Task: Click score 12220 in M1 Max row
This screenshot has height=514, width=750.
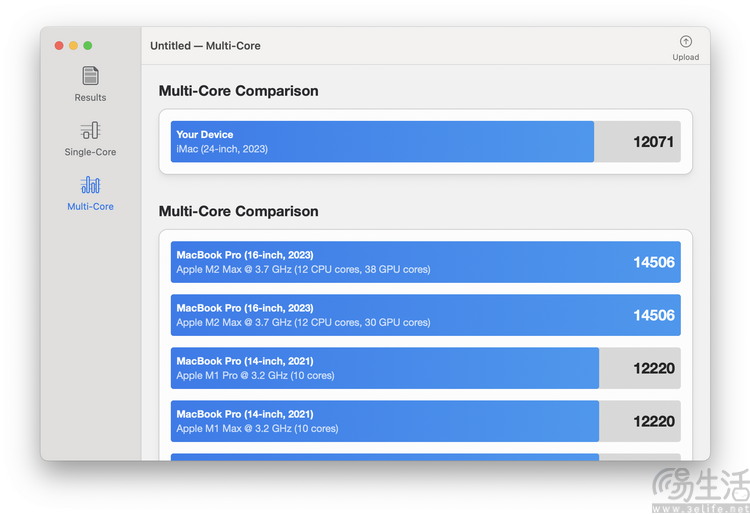Action: point(654,421)
